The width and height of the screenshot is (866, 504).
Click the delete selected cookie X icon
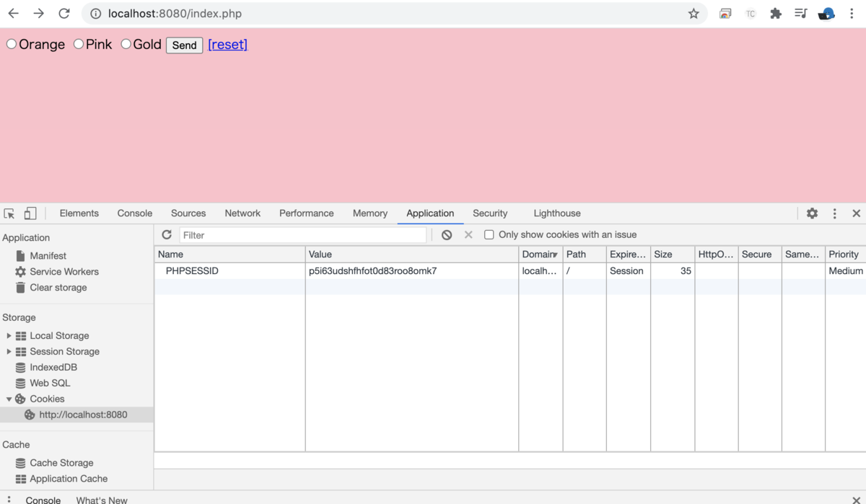[468, 234]
